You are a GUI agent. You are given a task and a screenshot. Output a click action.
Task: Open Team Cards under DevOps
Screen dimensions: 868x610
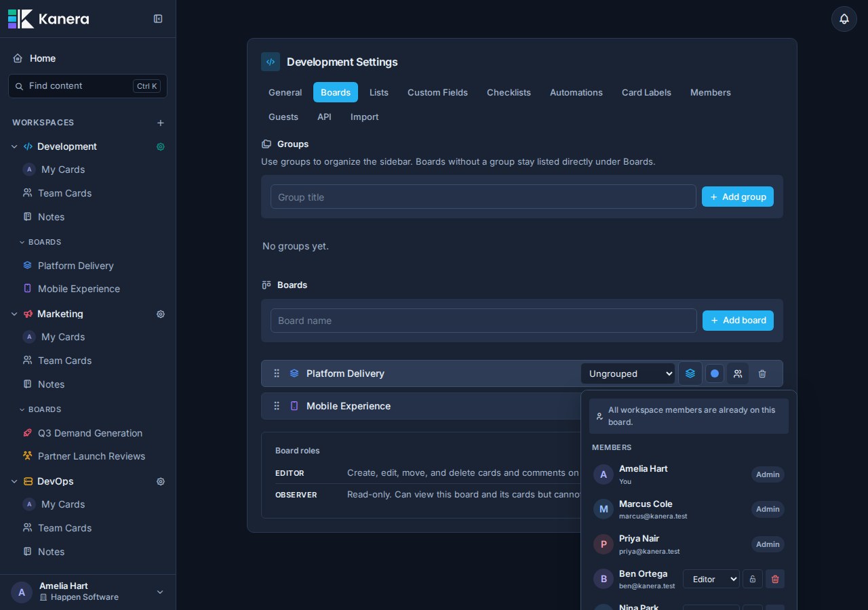[x=64, y=528]
